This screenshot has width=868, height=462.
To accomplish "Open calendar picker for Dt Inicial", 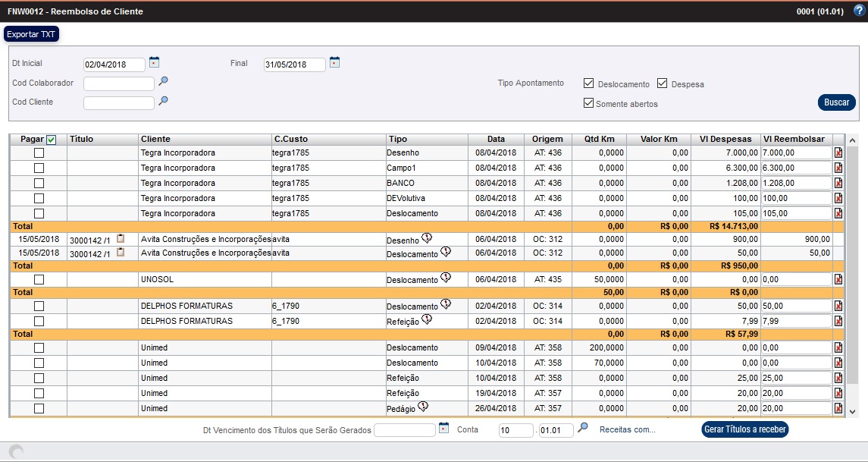I will pyautogui.click(x=155, y=62).
